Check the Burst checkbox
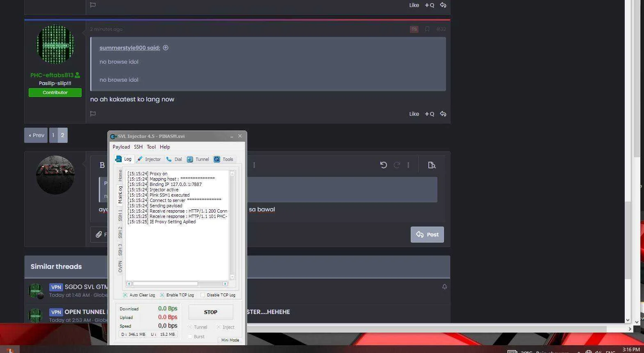 [x=190, y=337]
